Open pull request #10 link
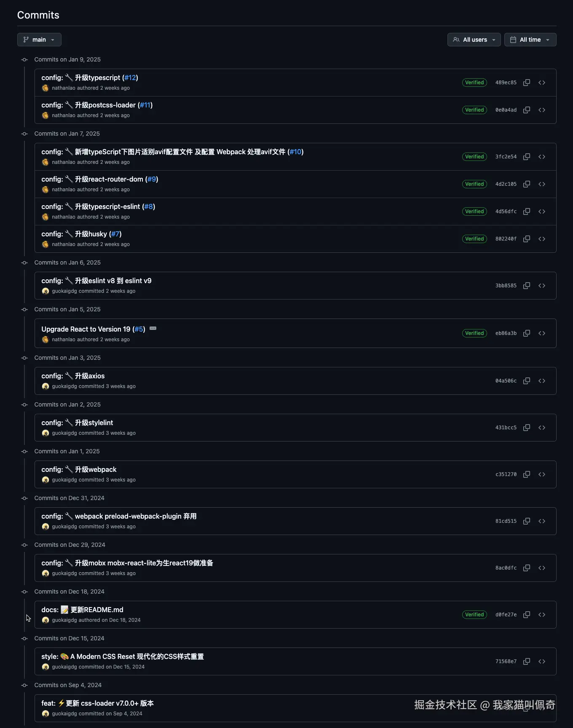Viewport: 573px width, 728px height. point(296,152)
